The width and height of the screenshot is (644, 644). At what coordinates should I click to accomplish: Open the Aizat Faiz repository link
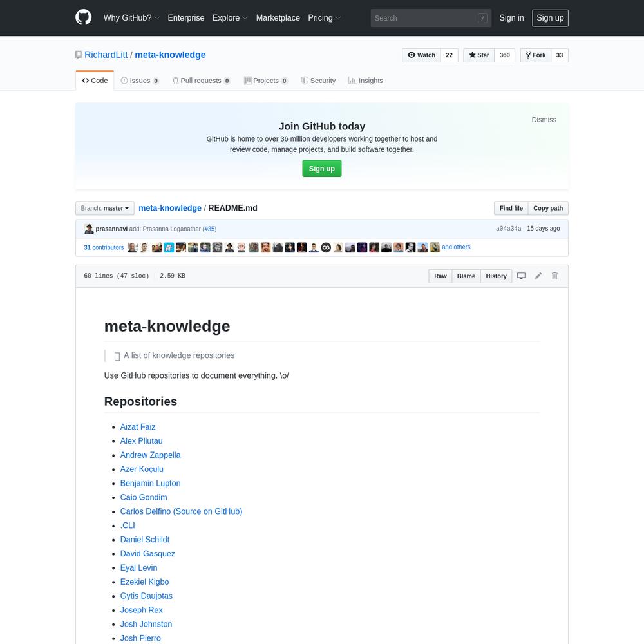point(138,427)
